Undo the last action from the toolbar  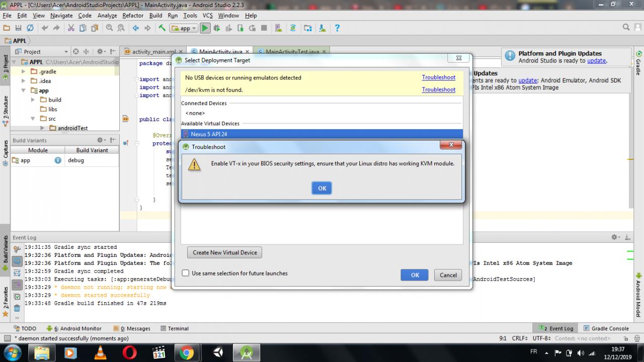tap(45, 28)
